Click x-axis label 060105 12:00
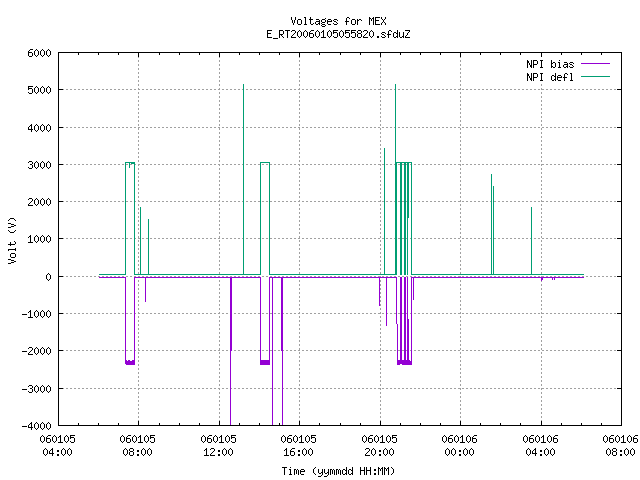Screen dimensions: 640x480 click(218, 446)
